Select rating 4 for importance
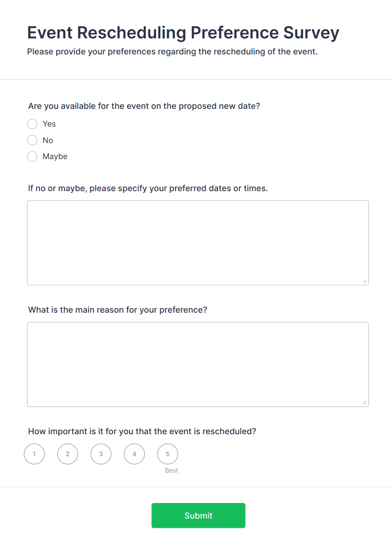 pyautogui.click(x=134, y=454)
